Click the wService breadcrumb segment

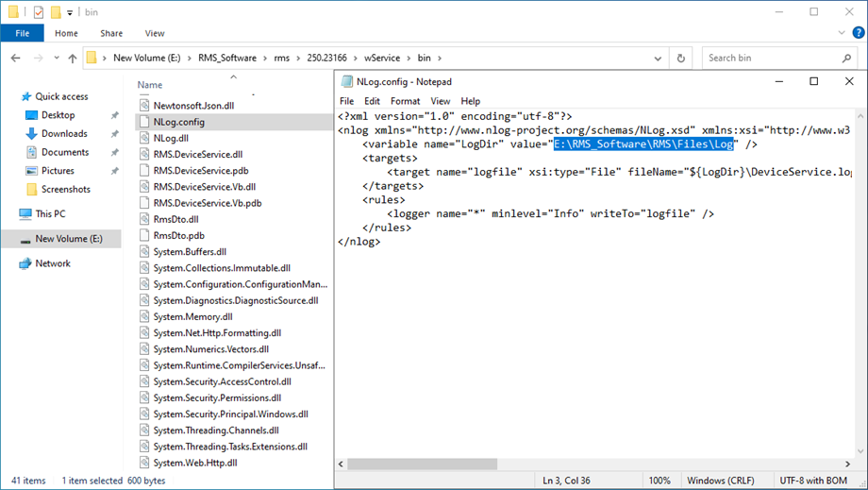(x=382, y=58)
